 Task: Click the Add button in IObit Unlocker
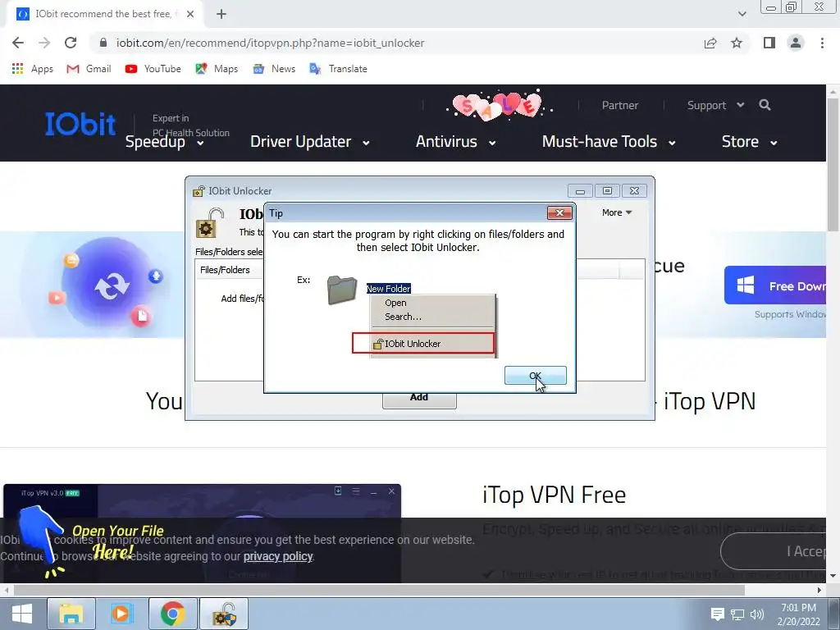point(419,399)
